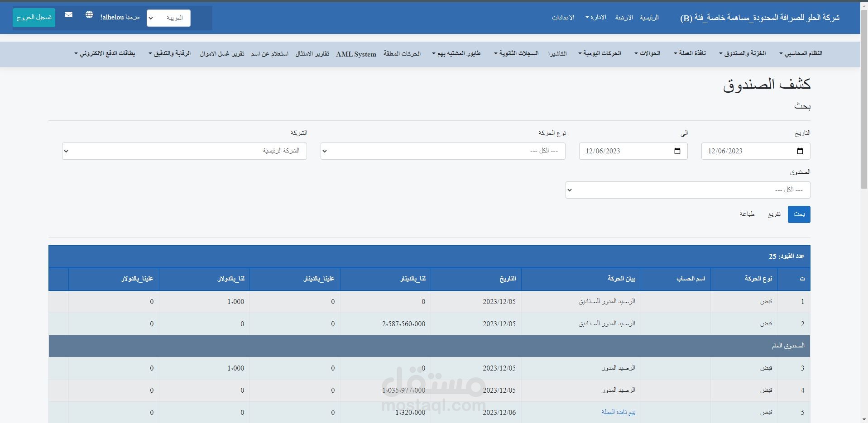
Task: Click the الى to-date input field
Action: [x=633, y=151]
